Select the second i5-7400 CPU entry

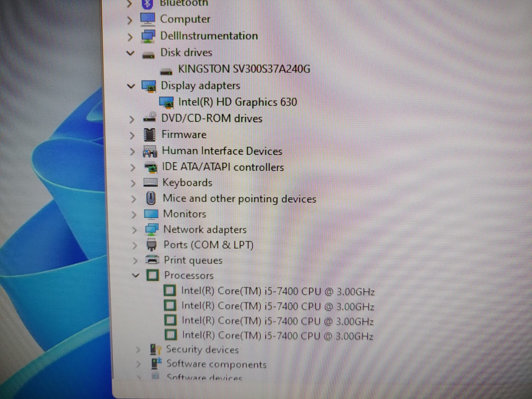(x=278, y=306)
